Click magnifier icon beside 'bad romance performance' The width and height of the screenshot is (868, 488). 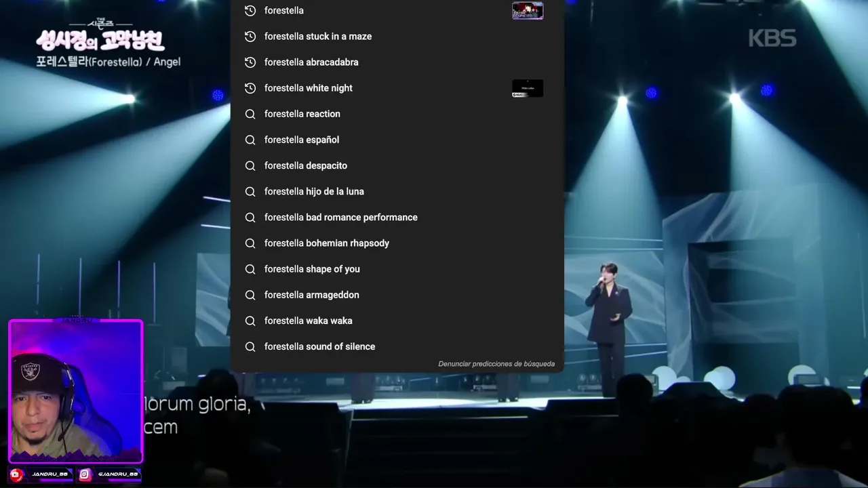click(250, 218)
